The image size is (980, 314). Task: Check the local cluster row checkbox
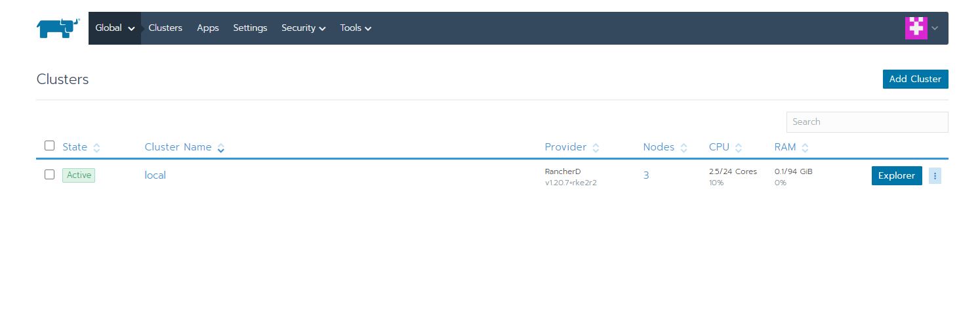tap(49, 175)
